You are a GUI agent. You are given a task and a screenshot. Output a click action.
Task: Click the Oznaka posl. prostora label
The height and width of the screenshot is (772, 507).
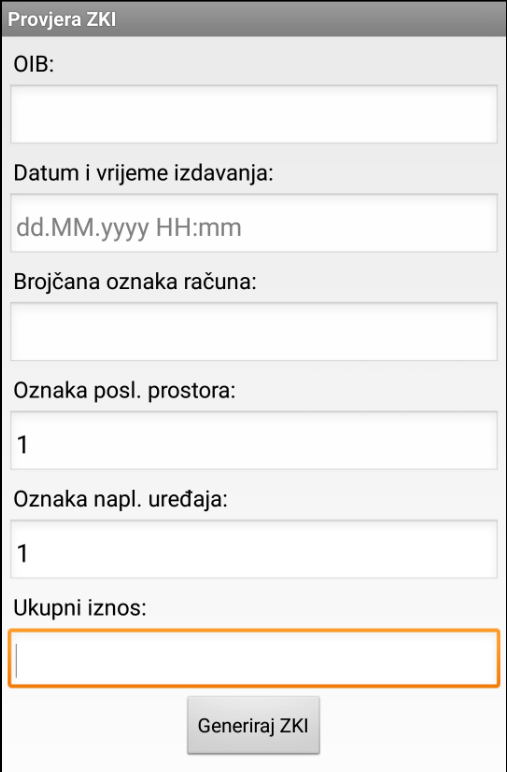tap(125, 391)
